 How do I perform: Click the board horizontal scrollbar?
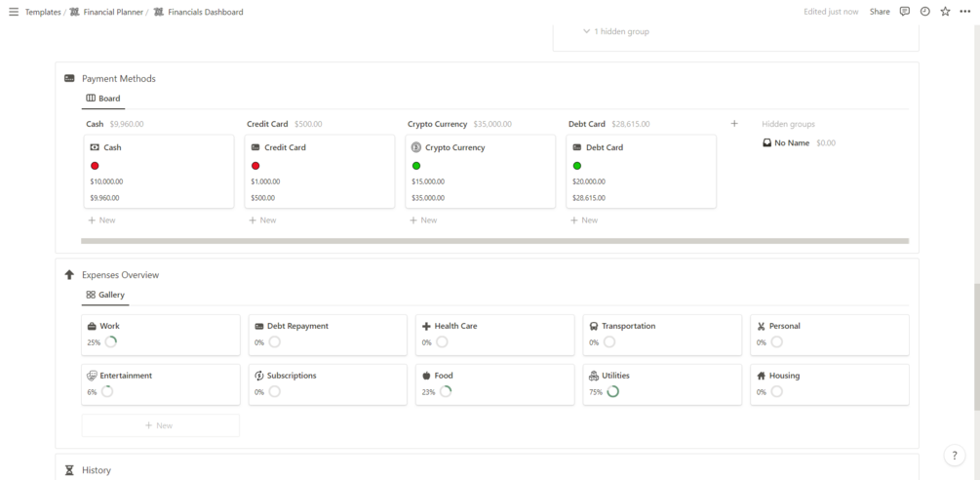coord(494,241)
